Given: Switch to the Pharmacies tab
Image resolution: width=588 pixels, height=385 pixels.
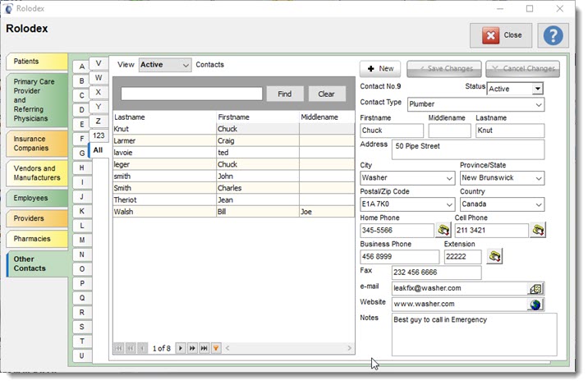Looking at the screenshot, I should [x=37, y=239].
